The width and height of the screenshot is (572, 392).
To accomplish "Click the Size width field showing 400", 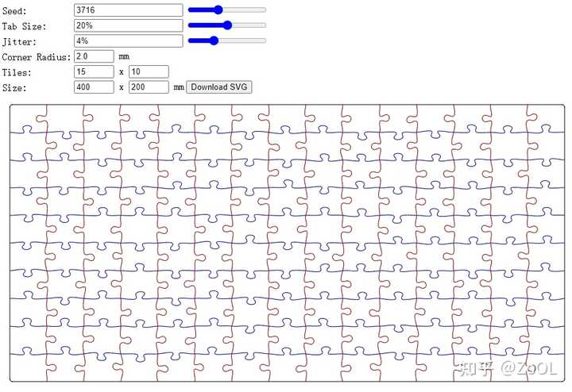I will [94, 86].
